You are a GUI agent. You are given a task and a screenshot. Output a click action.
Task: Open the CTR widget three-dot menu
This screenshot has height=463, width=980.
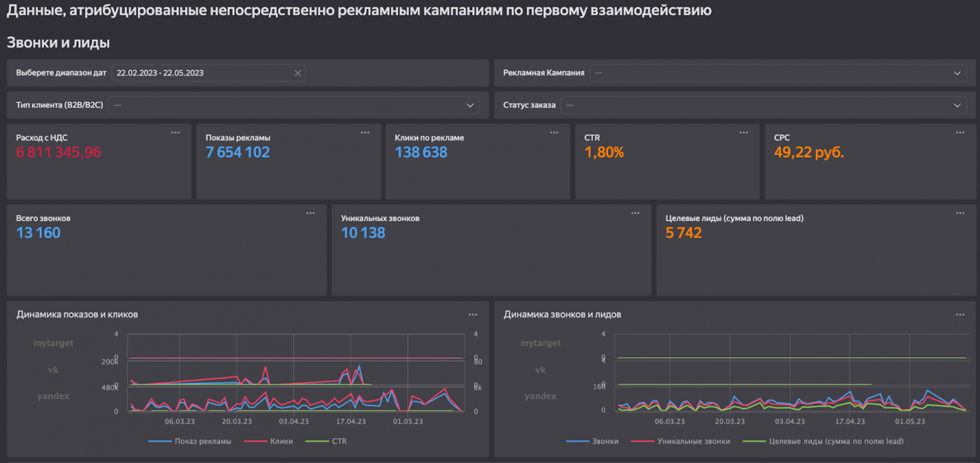click(x=744, y=133)
